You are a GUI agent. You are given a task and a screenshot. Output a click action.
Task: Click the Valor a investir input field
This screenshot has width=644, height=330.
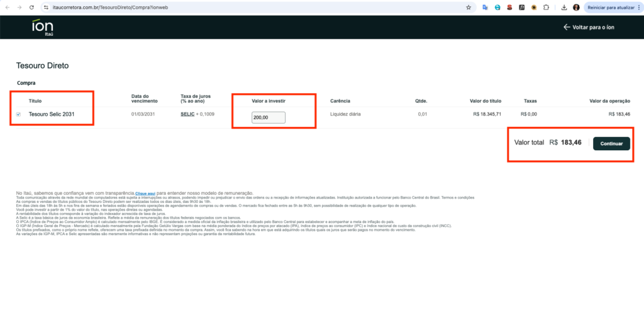pyautogui.click(x=269, y=118)
